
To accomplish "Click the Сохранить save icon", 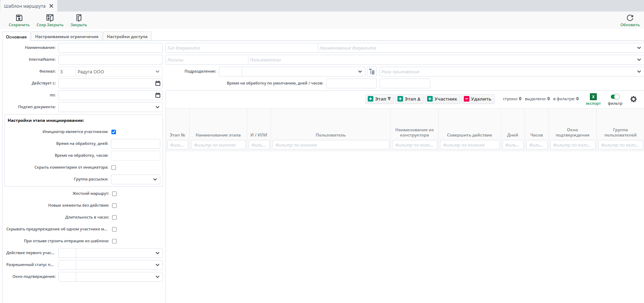I will [x=19, y=18].
